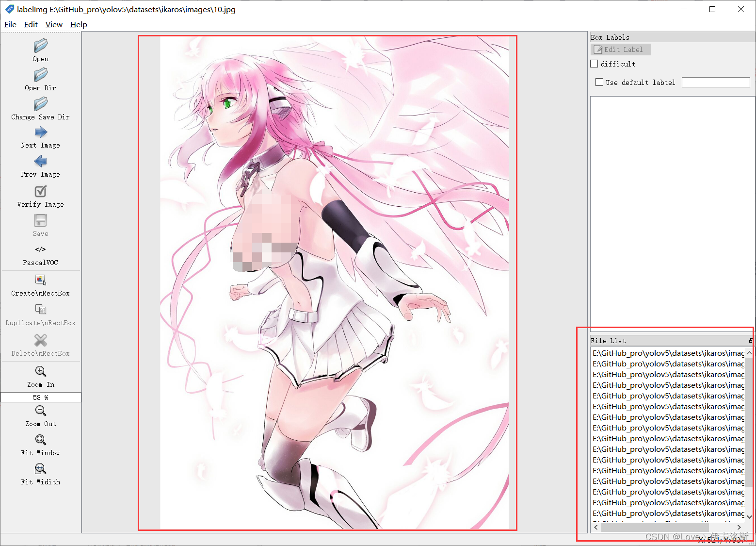This screenshot has height=546, width=756.
Task: Click the labelImg title bar app icon
Action: pos(9,9)
